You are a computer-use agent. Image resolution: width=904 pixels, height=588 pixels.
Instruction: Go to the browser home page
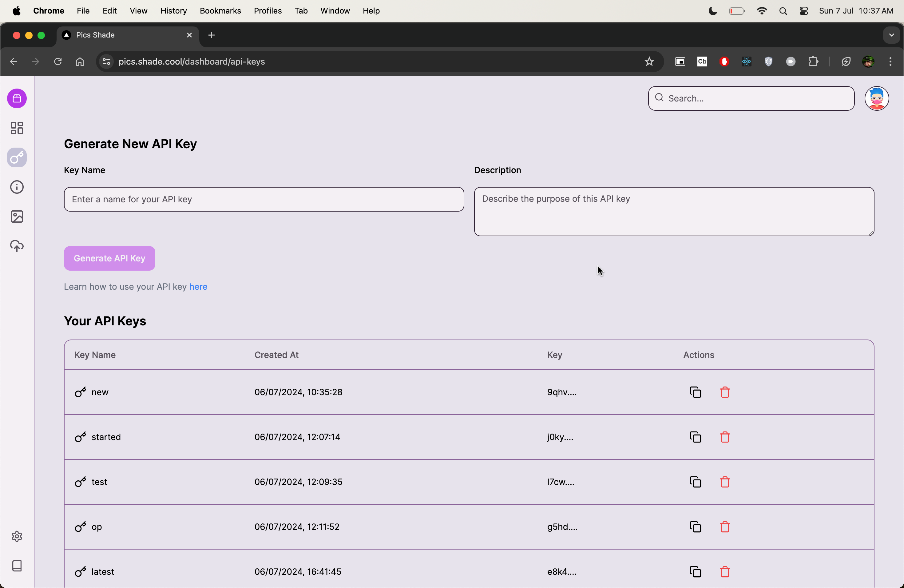pos(80,62)
